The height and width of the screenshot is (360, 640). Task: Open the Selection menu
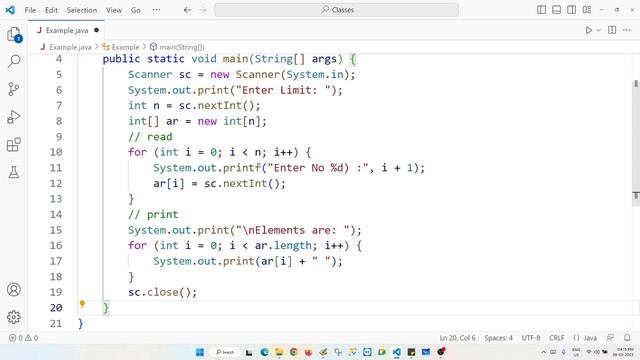coord(82,10)
